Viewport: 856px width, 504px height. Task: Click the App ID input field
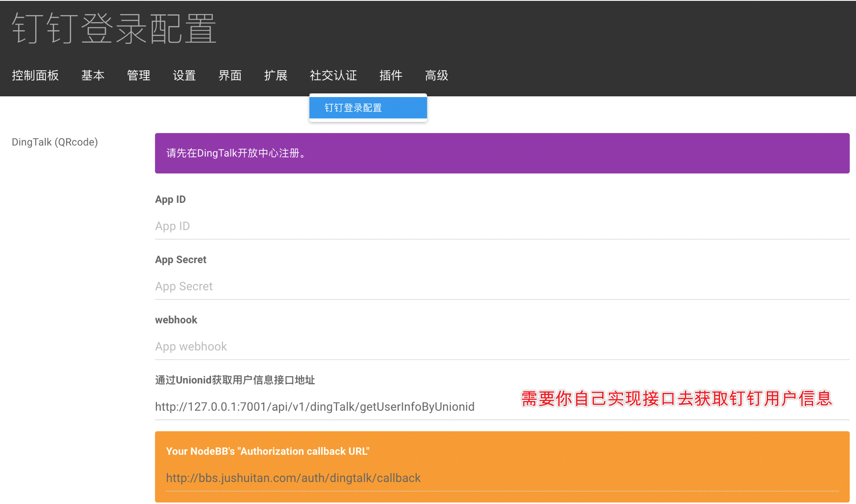[x=502, y=226]
